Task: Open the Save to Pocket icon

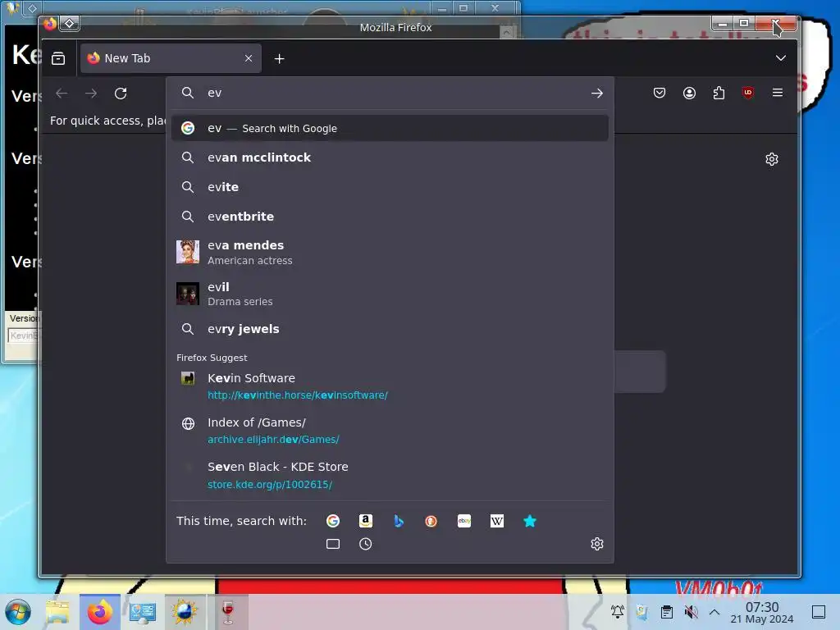Action: click(x=660, y=93)
